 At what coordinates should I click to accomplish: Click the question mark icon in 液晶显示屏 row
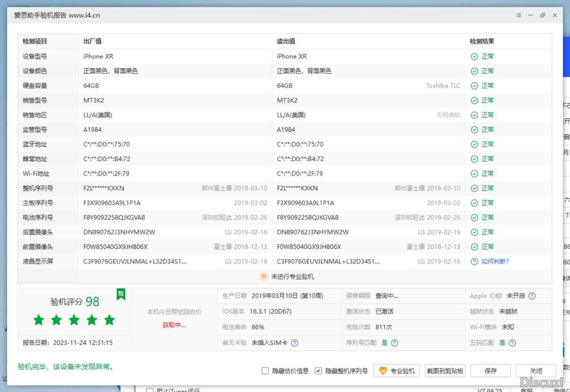475,261
